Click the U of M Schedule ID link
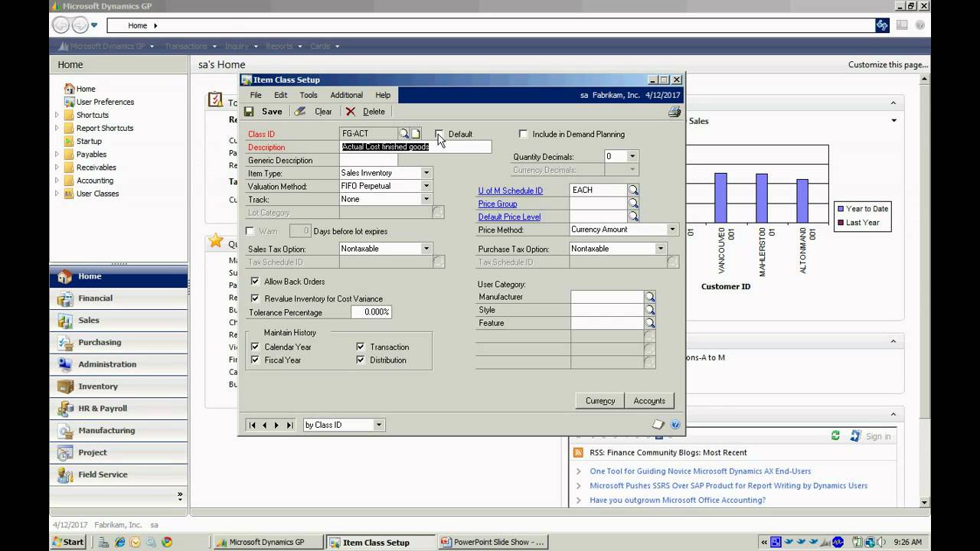 [511, 191]
